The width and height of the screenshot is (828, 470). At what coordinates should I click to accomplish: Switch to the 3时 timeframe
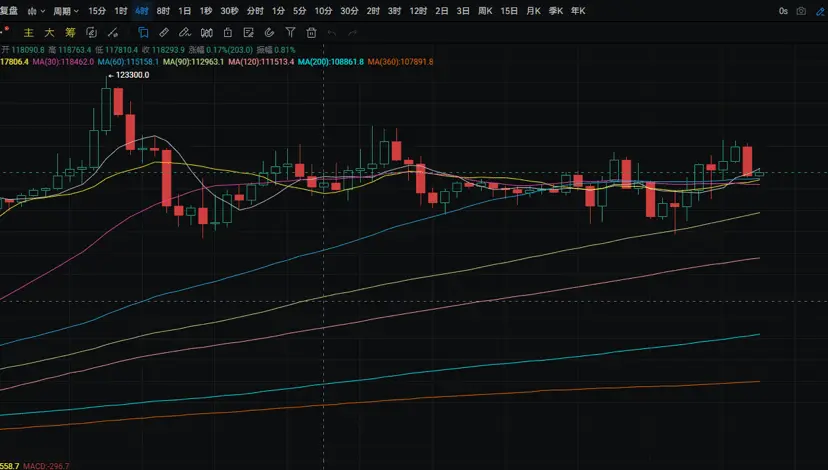click(394, 11)
